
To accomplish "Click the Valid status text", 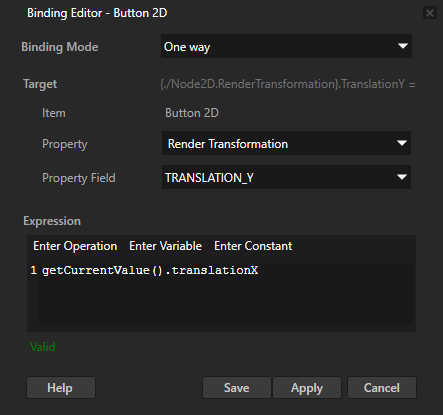I will [x=43, y=347].
